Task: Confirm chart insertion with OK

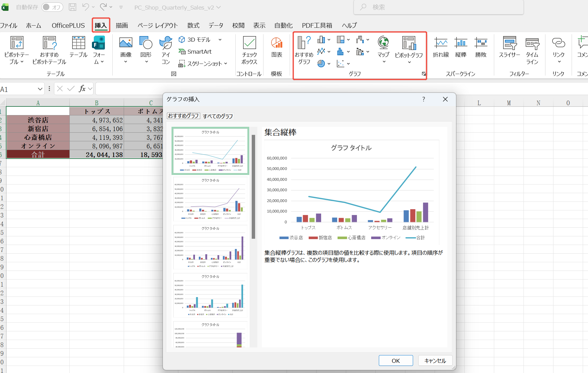Action: click(x=396, y=361)
